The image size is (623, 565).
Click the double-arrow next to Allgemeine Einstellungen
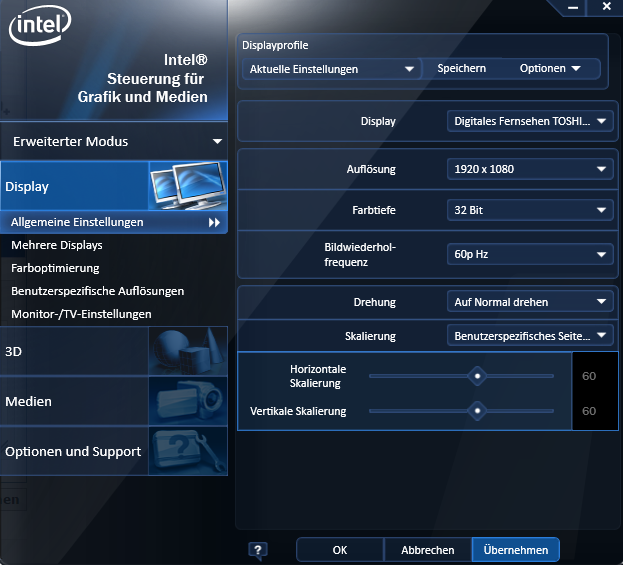point(214,223)
